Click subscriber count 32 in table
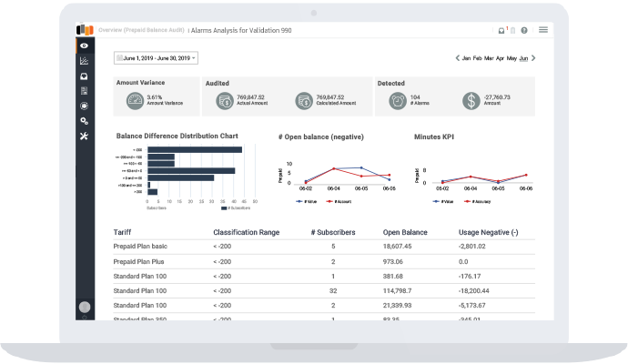 tap(333, 290)
